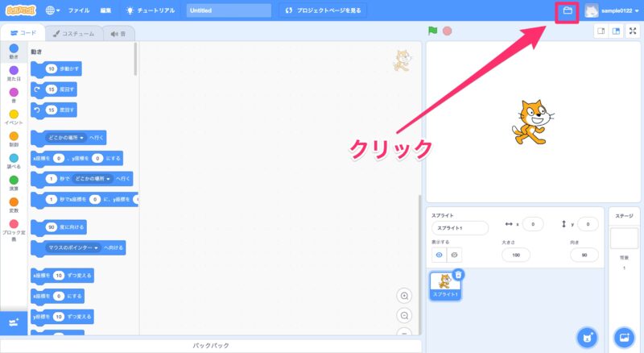Select the 見た目 purple category circle
Screen dimensions: 644x353
point(14,70)
